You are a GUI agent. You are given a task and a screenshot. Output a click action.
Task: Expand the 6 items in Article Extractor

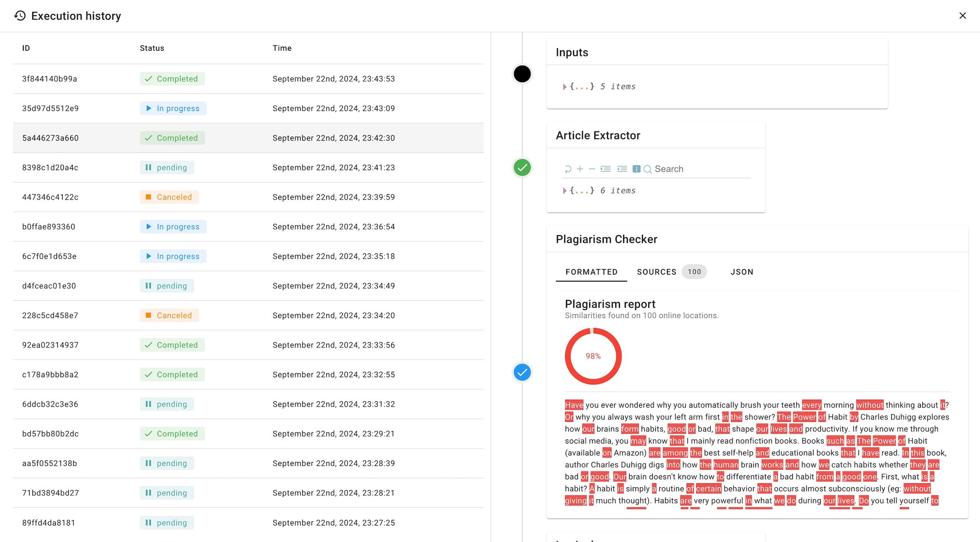(564, 190)
